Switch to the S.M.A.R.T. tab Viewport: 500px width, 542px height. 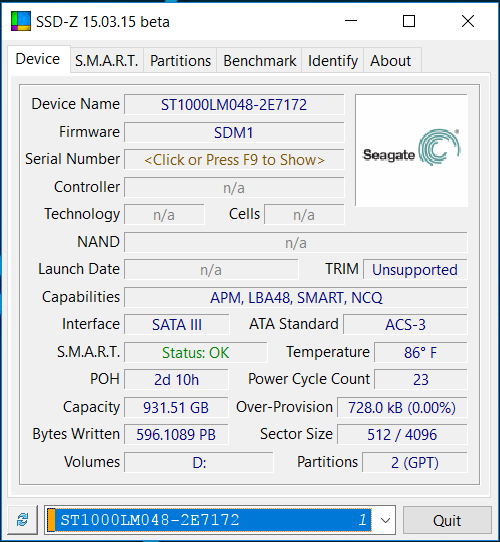coord(107,60)
